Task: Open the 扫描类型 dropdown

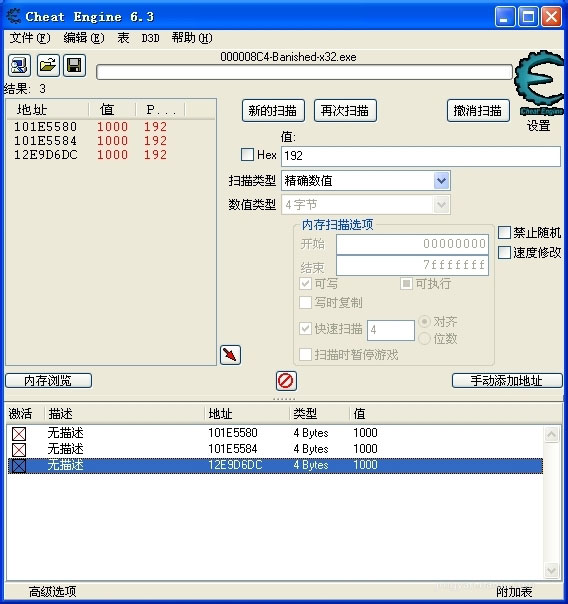Action: [441, 181]
